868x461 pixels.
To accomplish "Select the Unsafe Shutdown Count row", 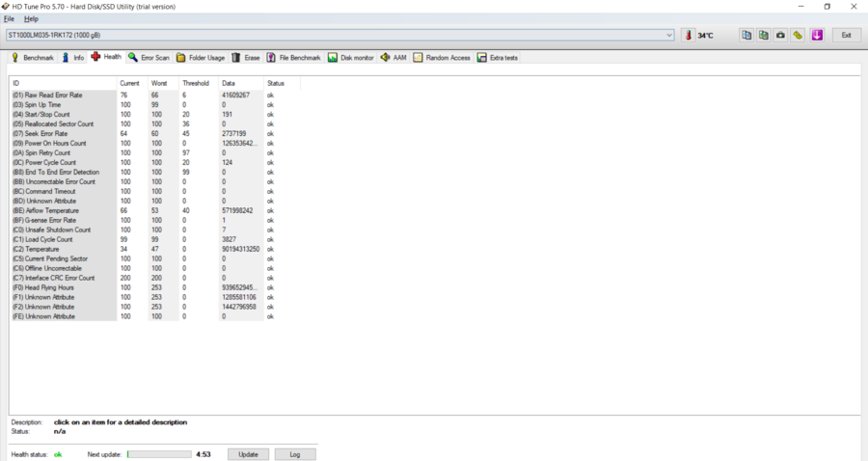I will pyautogui.click(x=155, y=230).
